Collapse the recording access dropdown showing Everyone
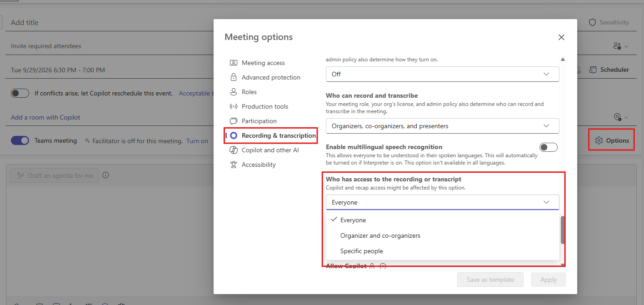 coord(442,202)
